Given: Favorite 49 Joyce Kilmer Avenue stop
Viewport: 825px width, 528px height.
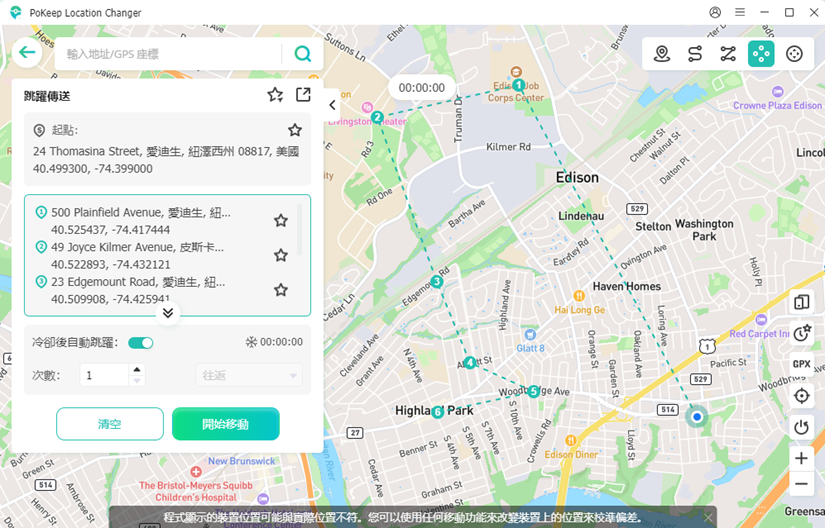Looking at the screenshot, I should (x=281, y=255).
